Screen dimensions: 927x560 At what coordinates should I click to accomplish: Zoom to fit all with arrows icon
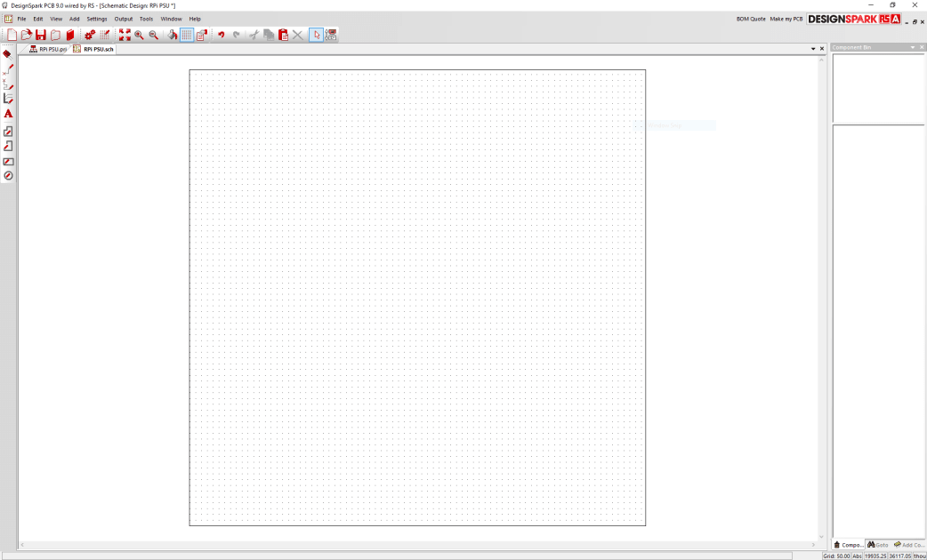125,35
